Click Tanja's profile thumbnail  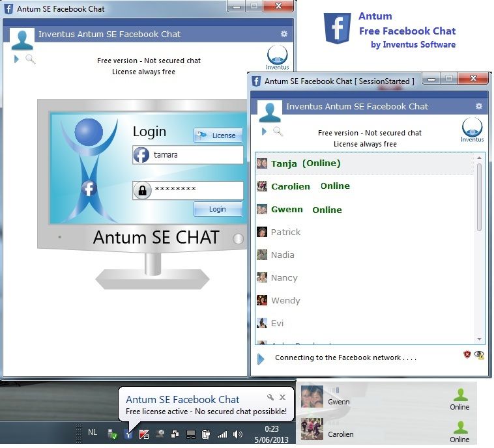262,163
